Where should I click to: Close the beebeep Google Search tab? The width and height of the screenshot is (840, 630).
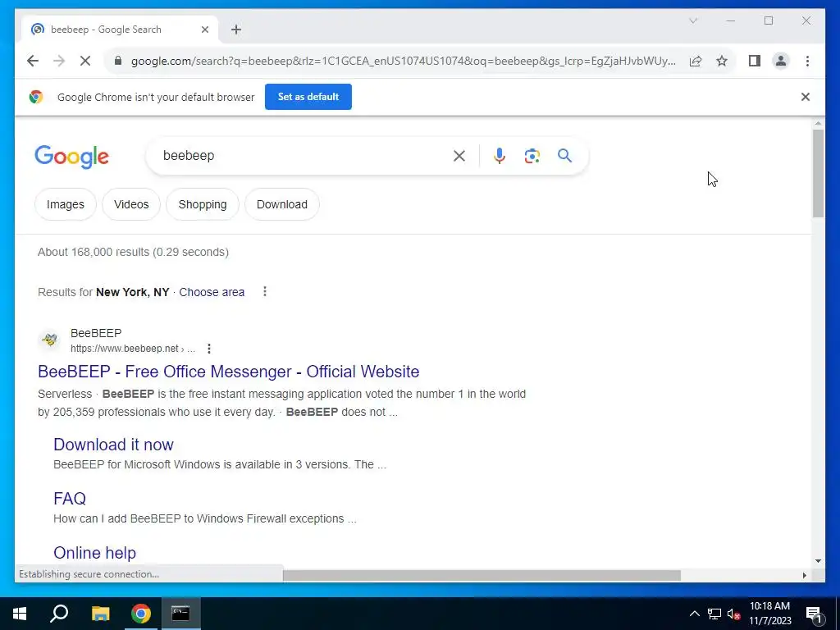[204, 30]
